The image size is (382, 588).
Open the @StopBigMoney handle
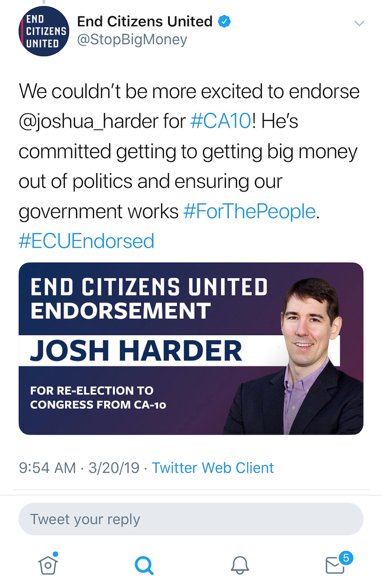[132, 40]
